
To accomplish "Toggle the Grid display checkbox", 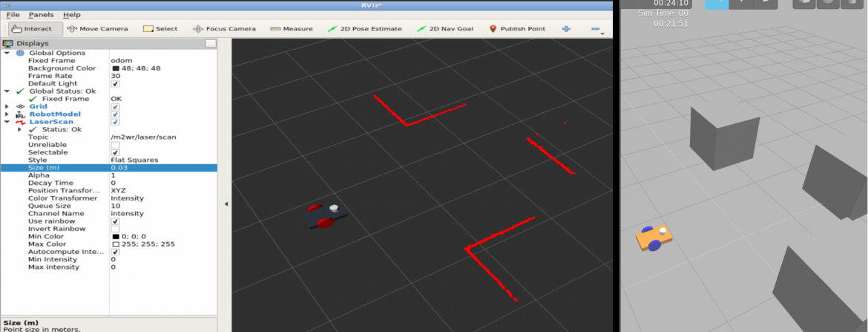I will [x=115, y=107].
